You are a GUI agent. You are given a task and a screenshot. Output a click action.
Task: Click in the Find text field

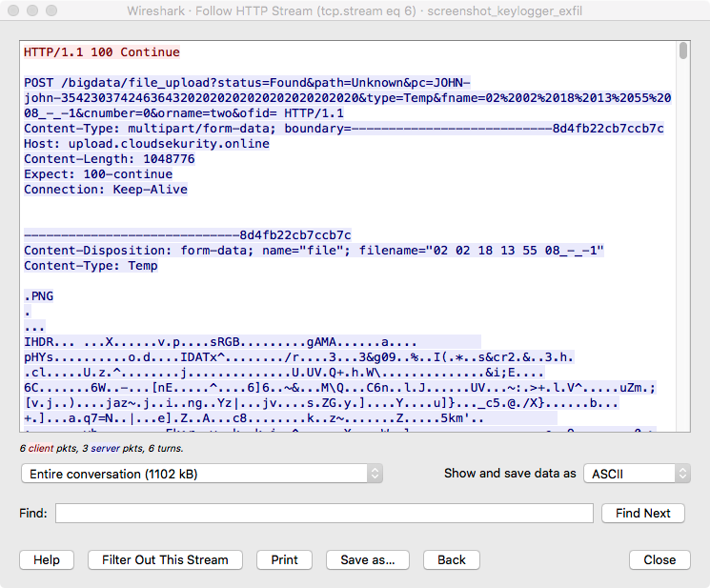(x=324, y=513)
